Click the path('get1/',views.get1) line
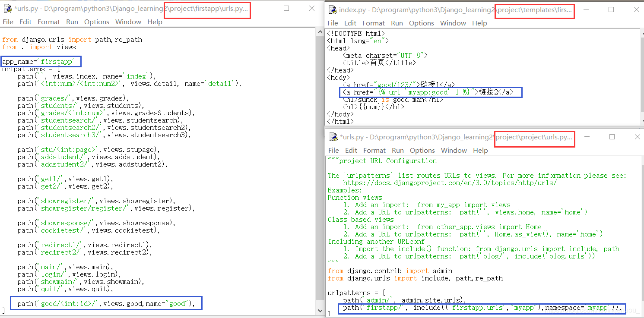 point(65,179)
